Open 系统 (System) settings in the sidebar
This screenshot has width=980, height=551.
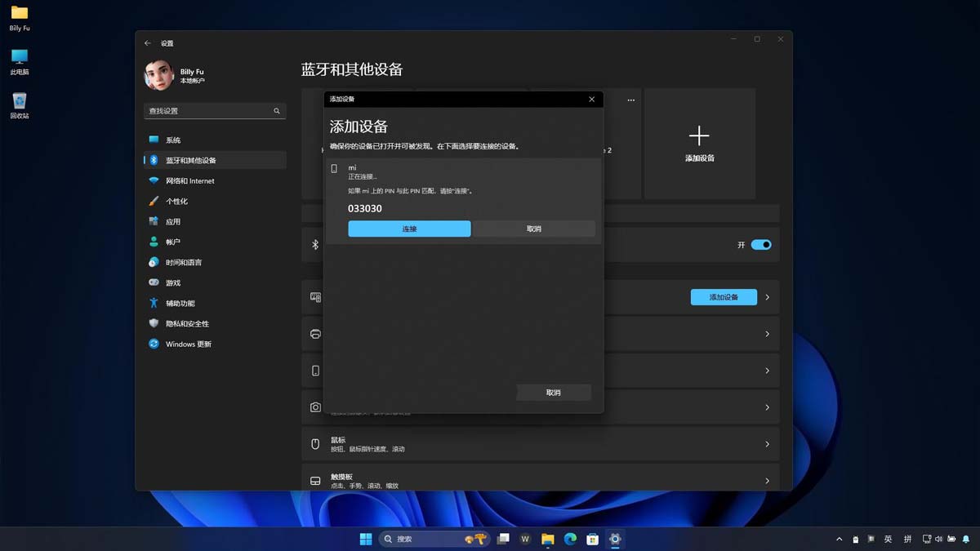[x=171, y=140]
